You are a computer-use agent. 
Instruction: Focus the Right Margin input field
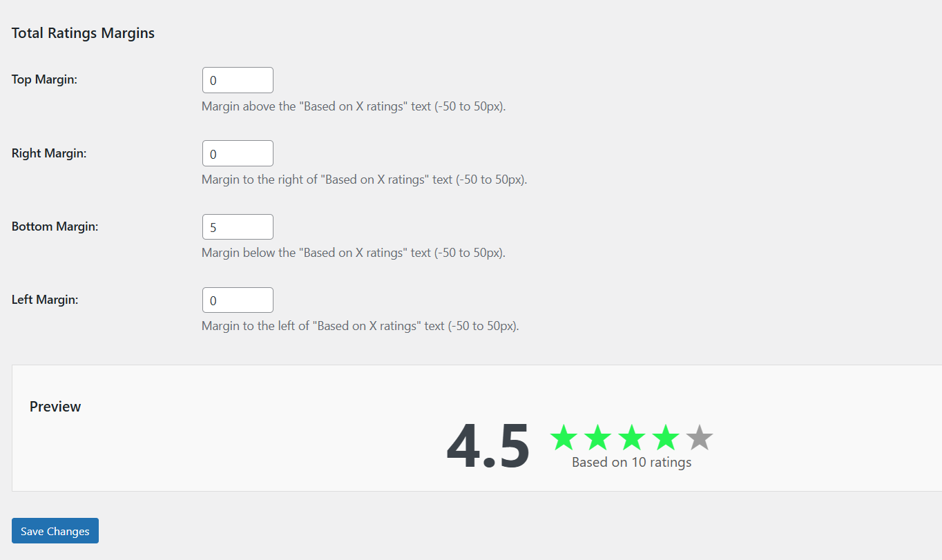238,153
